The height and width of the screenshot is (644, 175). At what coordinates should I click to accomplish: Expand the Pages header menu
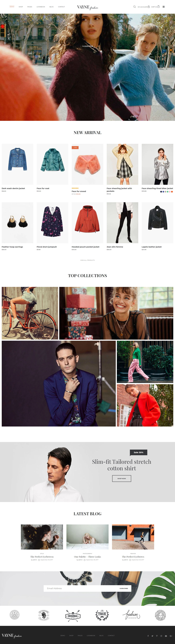click(30, 7)
